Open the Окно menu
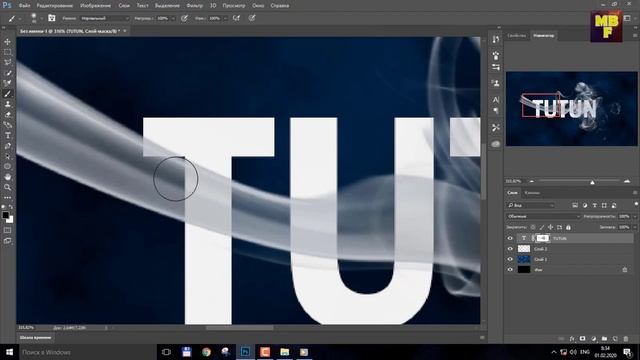 pyautogui.click(x=258, y=6)
